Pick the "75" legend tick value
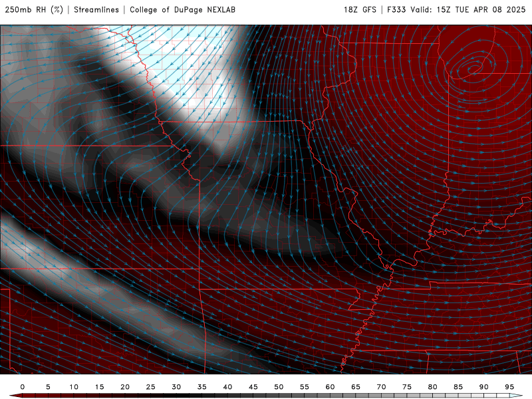The image size is (532, 399). [407, 387]
